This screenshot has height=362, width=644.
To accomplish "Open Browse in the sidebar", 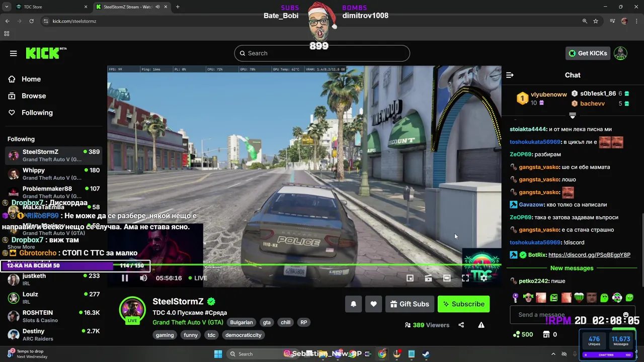I will [34, 96].
